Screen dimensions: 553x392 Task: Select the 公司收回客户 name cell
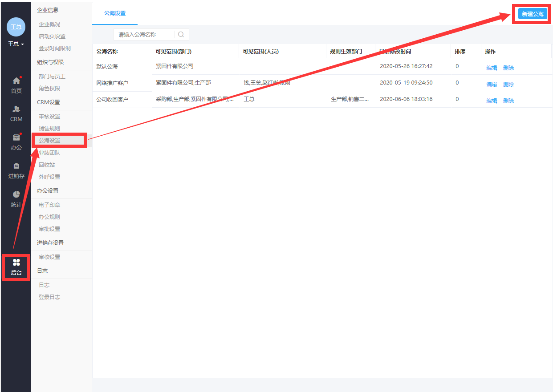point(112,99)
